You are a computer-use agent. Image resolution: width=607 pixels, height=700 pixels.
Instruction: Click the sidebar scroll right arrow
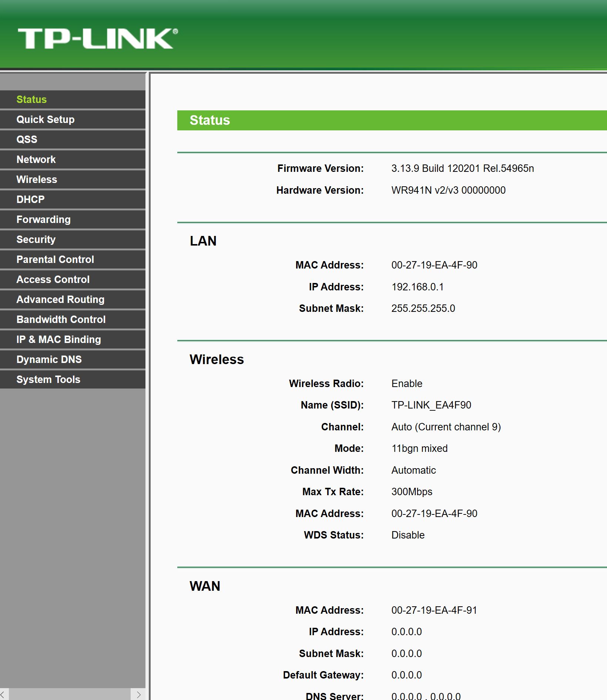138,694
